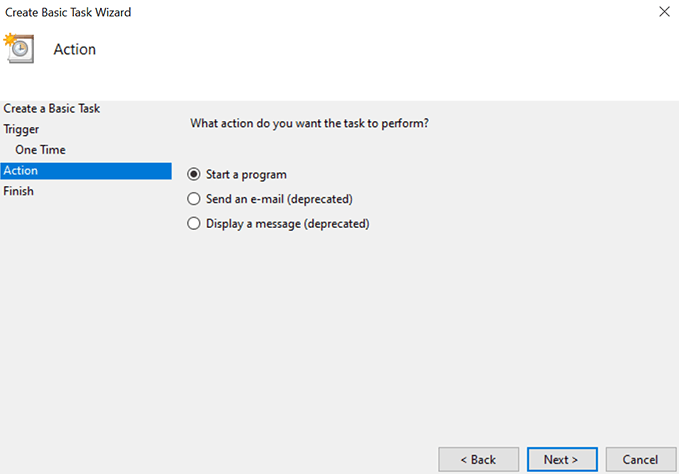680x475 pixels.
Task: Click the Start a program label text
Action: click(246, 175)
